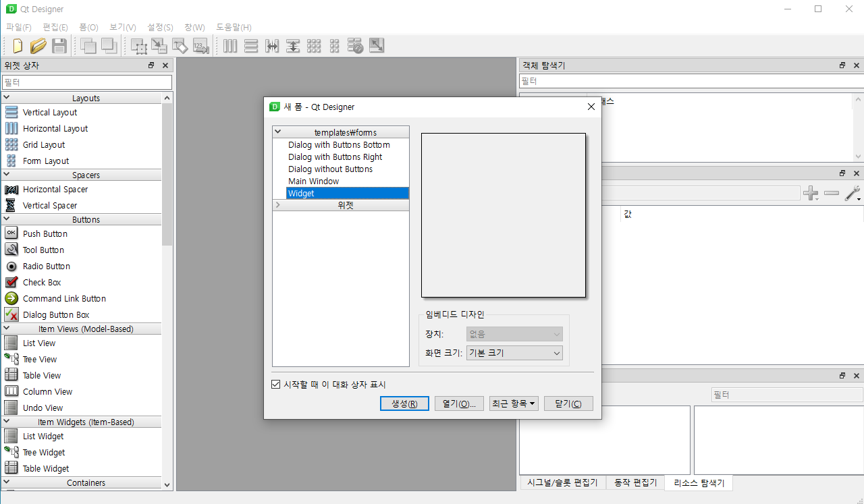Click the resource browser filter field
The image size is (864, 504).
tap(786, 395)
